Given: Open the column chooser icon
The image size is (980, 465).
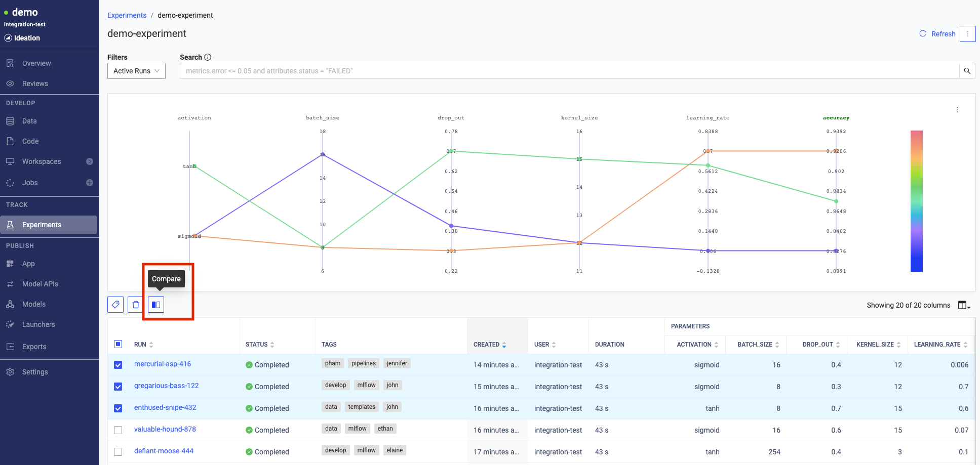Looking at the screenshot, I should click(x=964, y=305).
